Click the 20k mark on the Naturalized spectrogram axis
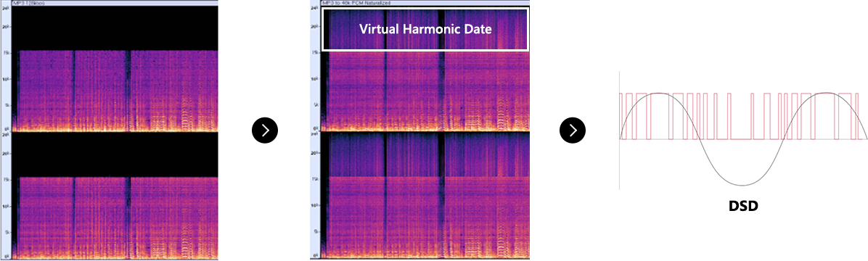The height and width of the screenshot is (261, 868). (x=314, y=26)
